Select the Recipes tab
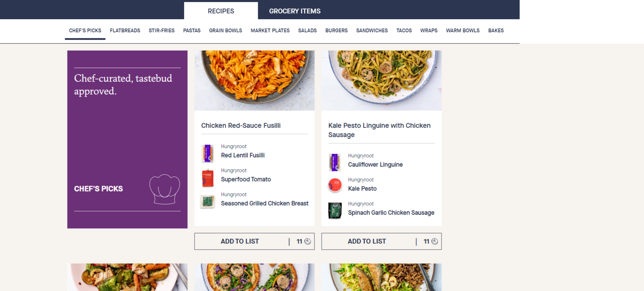The width and height of the screenshot is (644, 291). (x=221, y=11)
